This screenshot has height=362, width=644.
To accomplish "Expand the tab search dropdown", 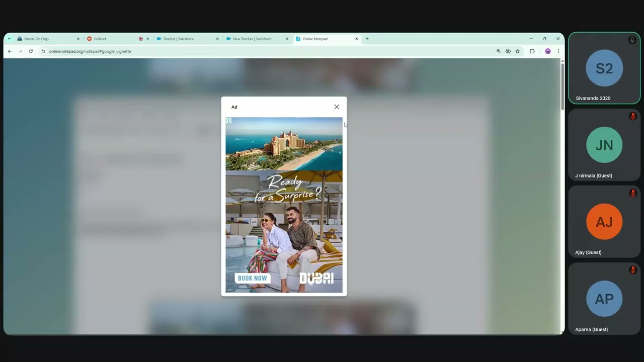I will [9, 39].
